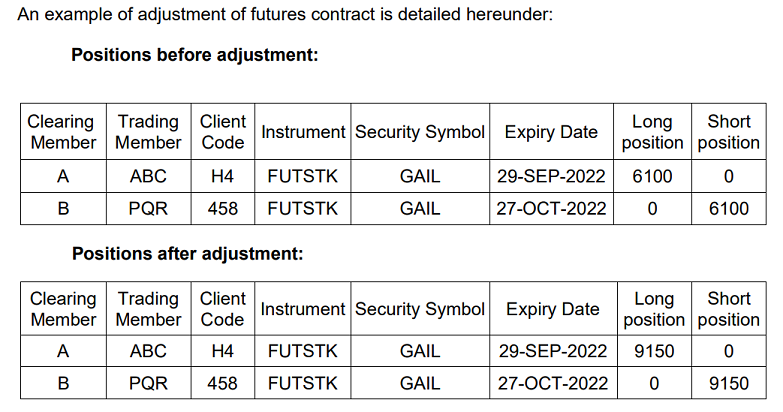Click "Instrument" header in before-adjustment table

coord(303,132)
